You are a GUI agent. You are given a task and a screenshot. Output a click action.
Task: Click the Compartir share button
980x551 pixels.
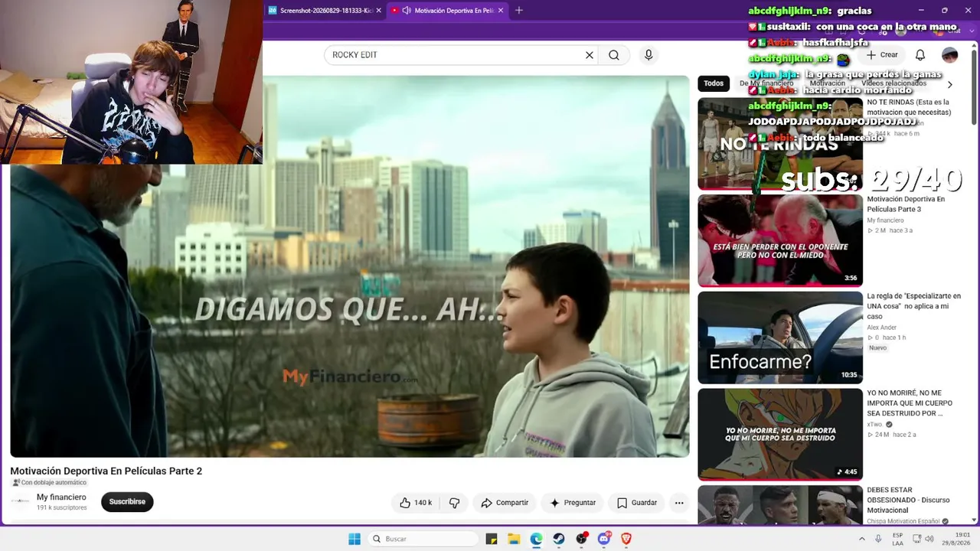505,503
